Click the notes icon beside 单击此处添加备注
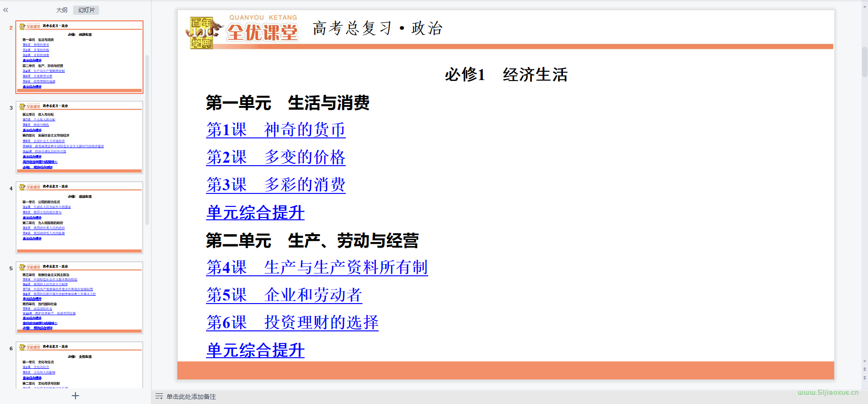The width and height of the screenshot is (868, 404). click(159, 397)
